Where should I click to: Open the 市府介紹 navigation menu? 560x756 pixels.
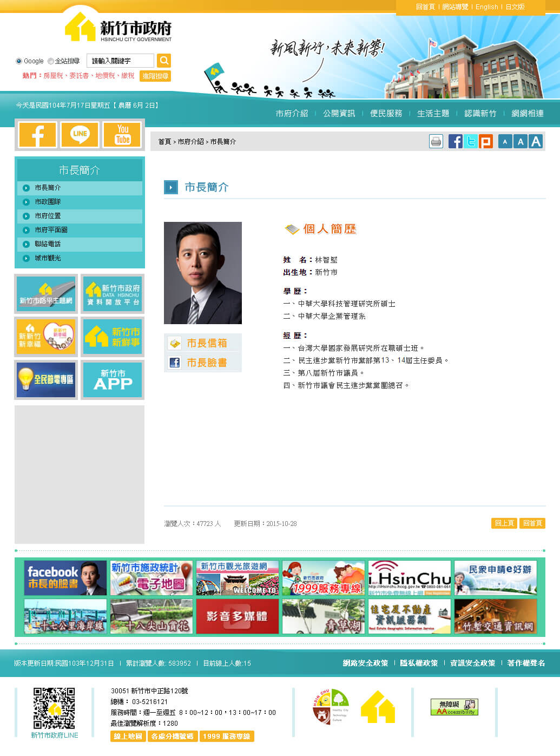pos(292,113)
